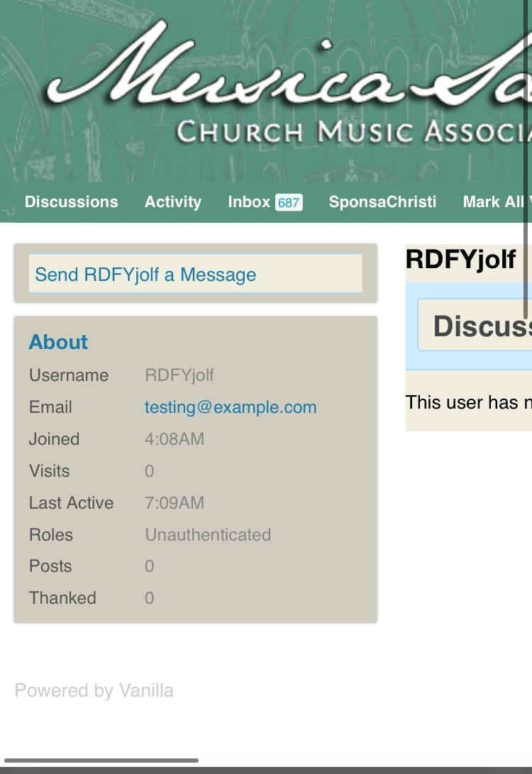Screen dimensions: 532x774
Task: Click the testing@example.com email link
Action: click(x=231, y=407)
